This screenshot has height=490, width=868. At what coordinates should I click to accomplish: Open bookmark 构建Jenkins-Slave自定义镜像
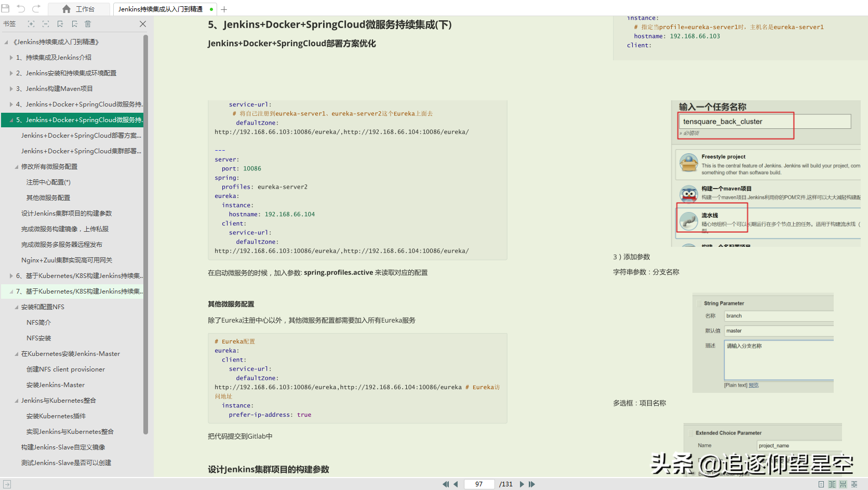pos(63,447)
